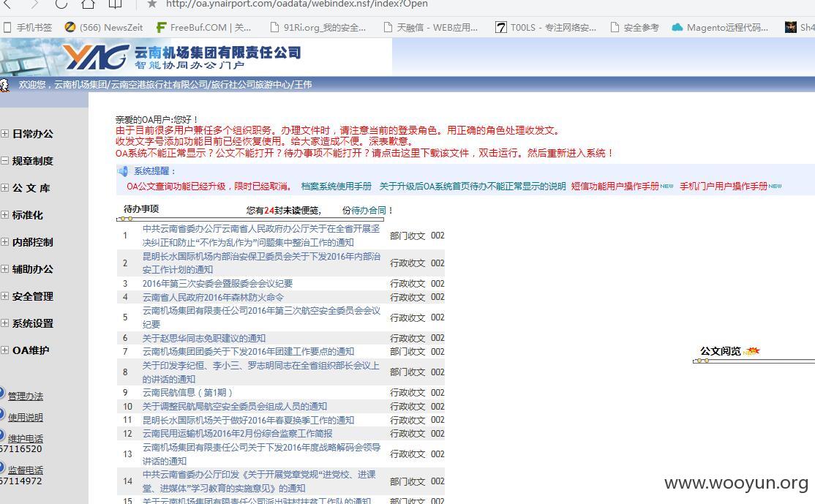This screenshot has width=815, height=504.
Task: Open 2016年第三次安委会暨服委会会议纪要
Action: [x=217, y=284]
